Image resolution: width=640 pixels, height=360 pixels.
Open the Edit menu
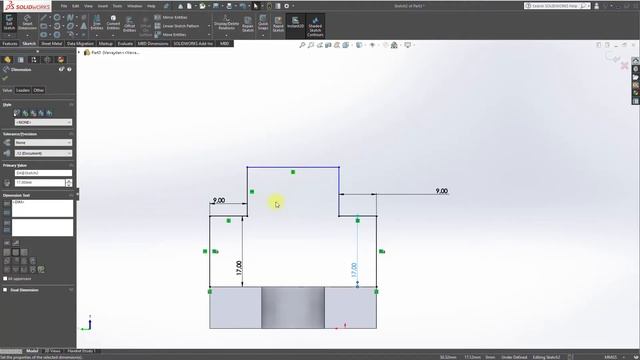pos(76,6)
